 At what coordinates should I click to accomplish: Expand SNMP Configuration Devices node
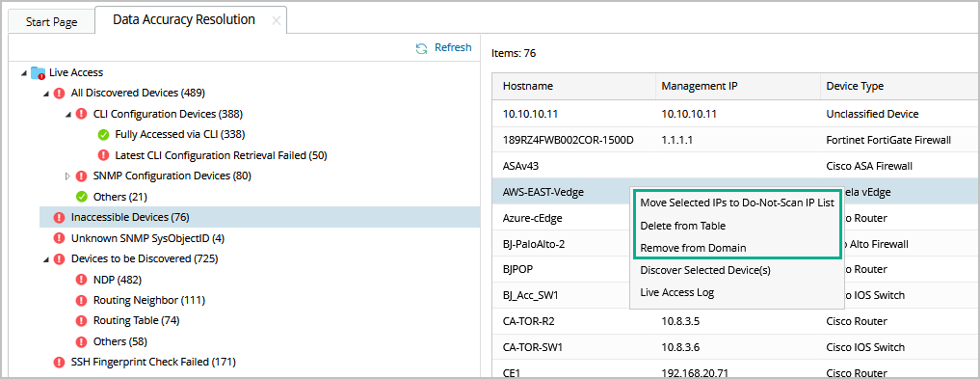coord(68,176)
